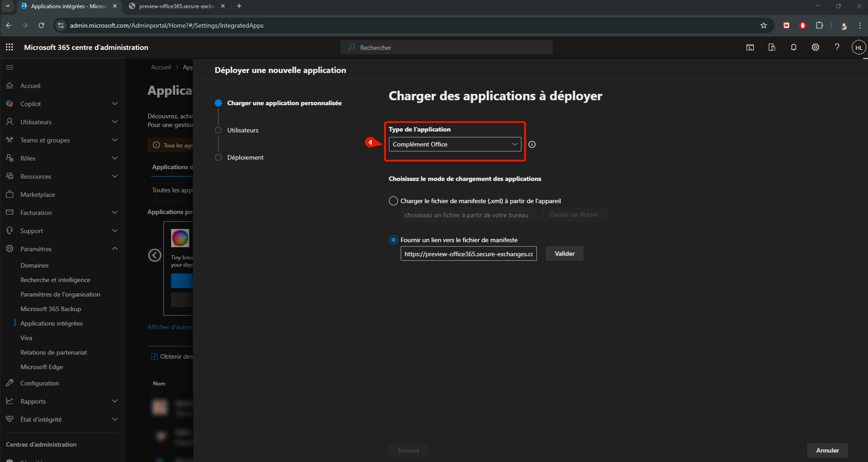This screenshot has height=462, width=868.
Task: Click the info icon beside application type
Action: (532, 144)
